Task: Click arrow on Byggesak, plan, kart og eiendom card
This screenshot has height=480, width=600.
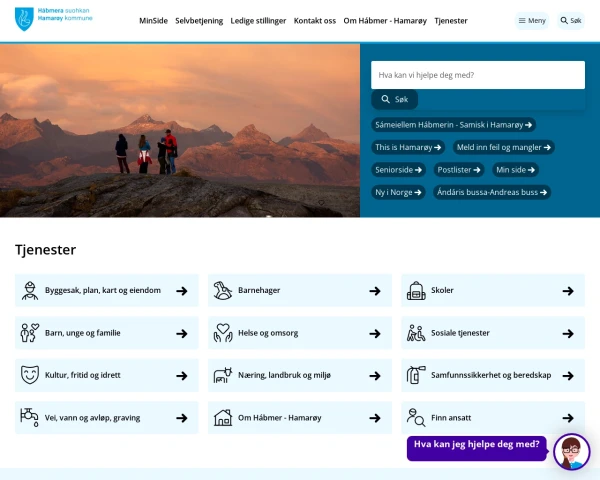Action: click(182, 291)
